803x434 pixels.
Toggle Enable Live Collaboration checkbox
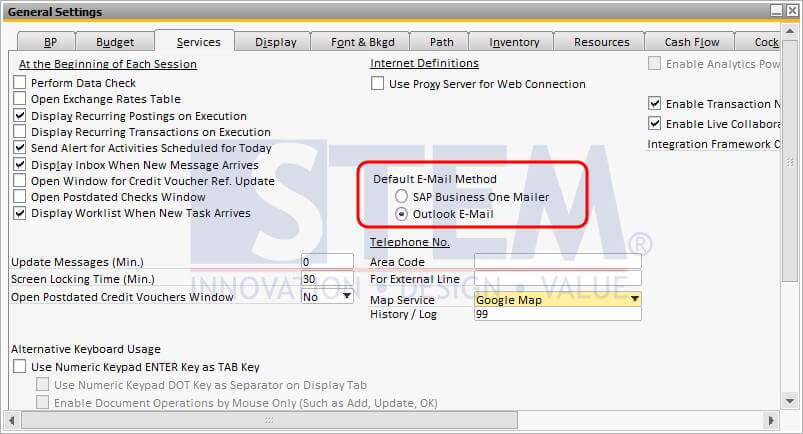tap(654, 123)
